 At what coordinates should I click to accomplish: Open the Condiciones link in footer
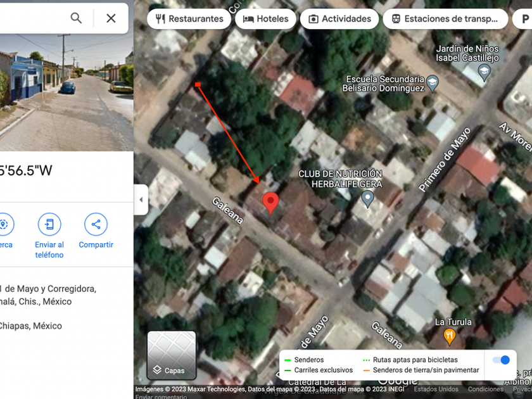486,389
